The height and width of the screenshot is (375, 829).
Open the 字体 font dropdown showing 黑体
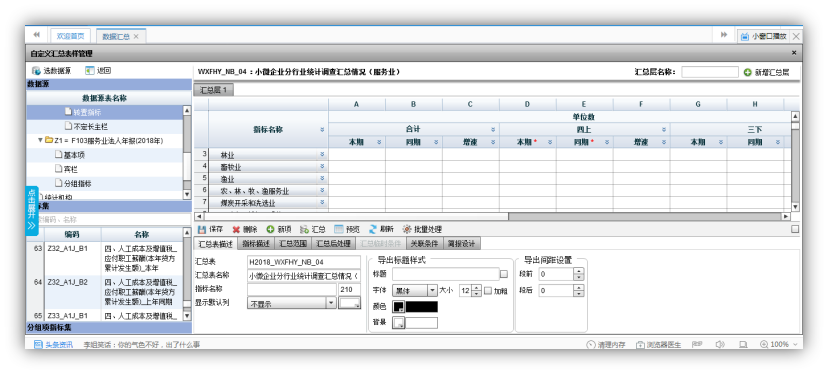pyautogui.click(x=414, y=291)
